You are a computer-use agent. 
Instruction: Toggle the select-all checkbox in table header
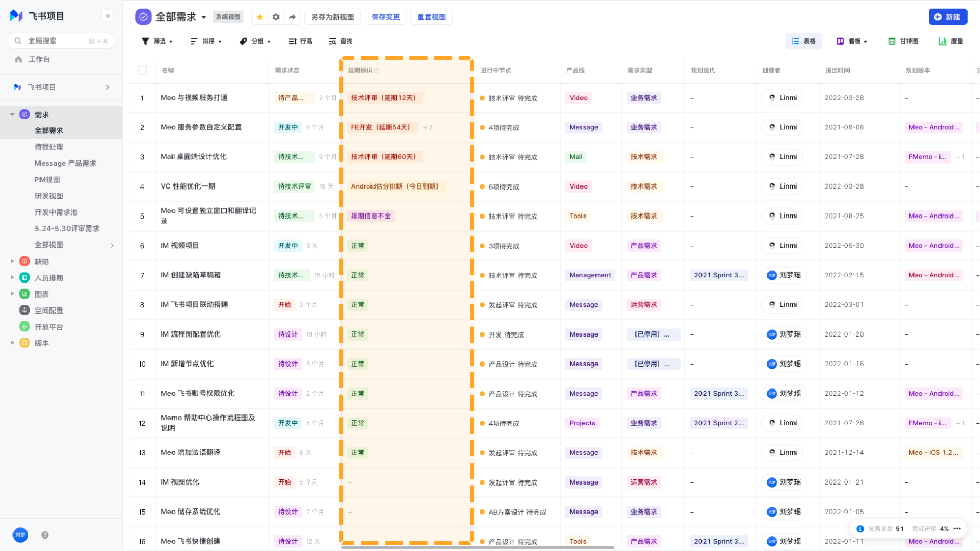tap(142, 70)
